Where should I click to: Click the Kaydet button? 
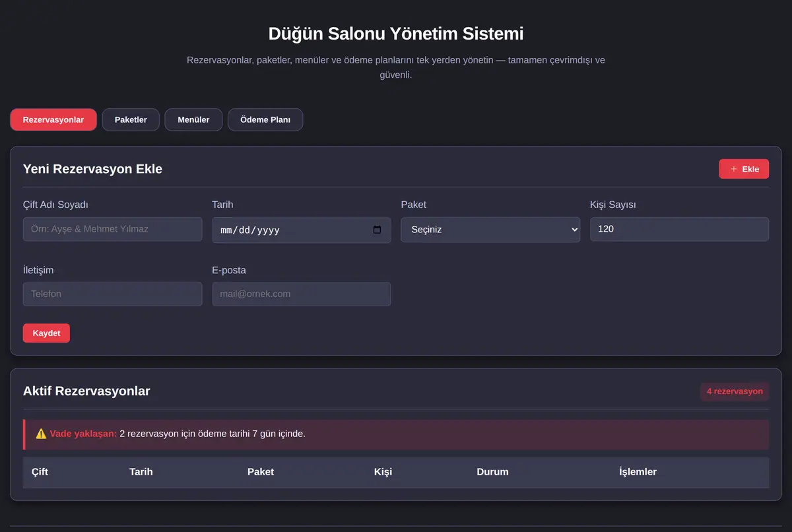click(46, 333)
